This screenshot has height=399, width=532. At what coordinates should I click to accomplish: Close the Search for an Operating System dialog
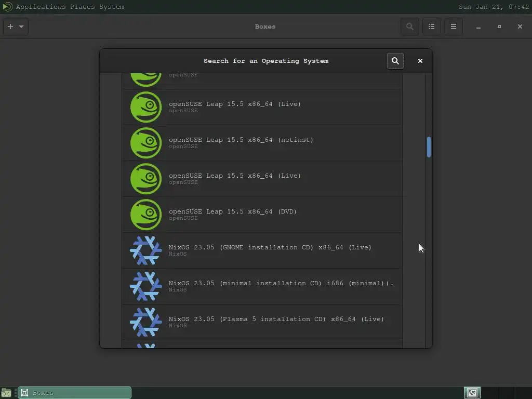(420, 61)
